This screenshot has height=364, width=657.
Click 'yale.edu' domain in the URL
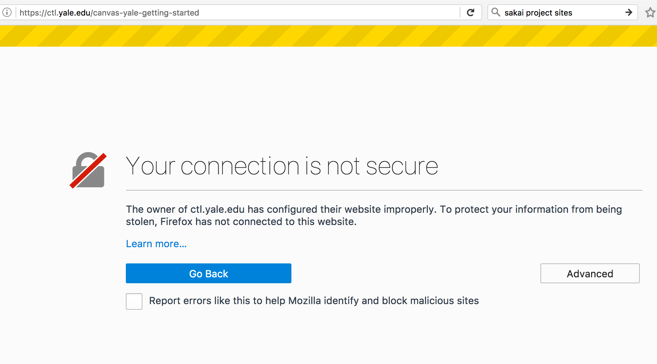[x=75, y=13]
